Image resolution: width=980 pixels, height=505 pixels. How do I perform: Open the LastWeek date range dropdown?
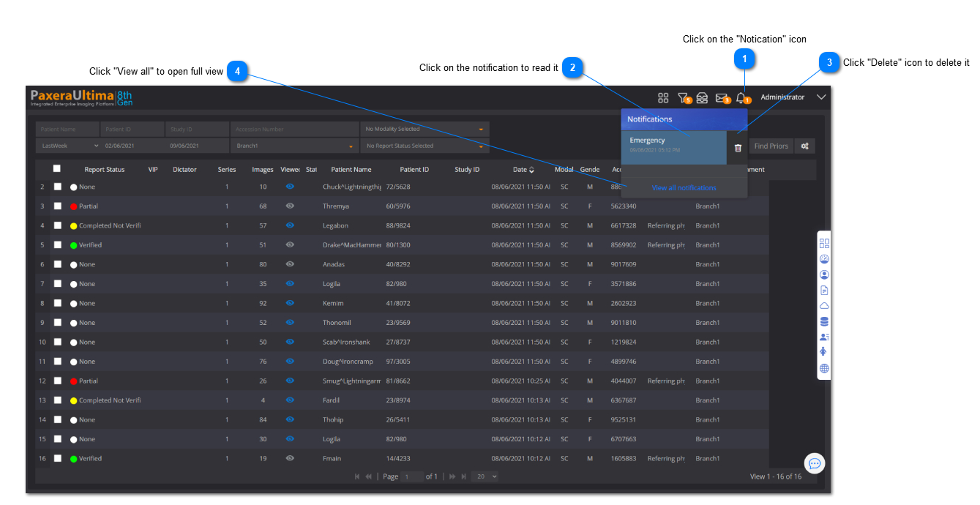[68, 146]
